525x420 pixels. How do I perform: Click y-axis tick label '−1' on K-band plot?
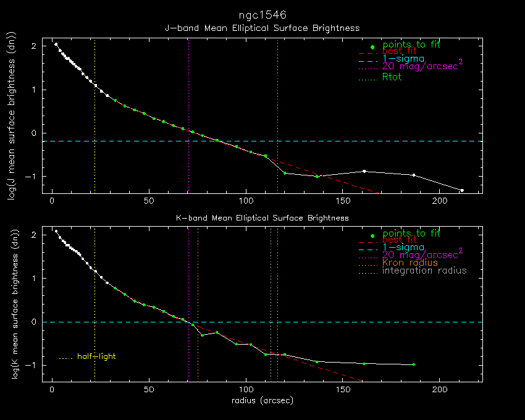pyautogui.click(x=31, y=366)
